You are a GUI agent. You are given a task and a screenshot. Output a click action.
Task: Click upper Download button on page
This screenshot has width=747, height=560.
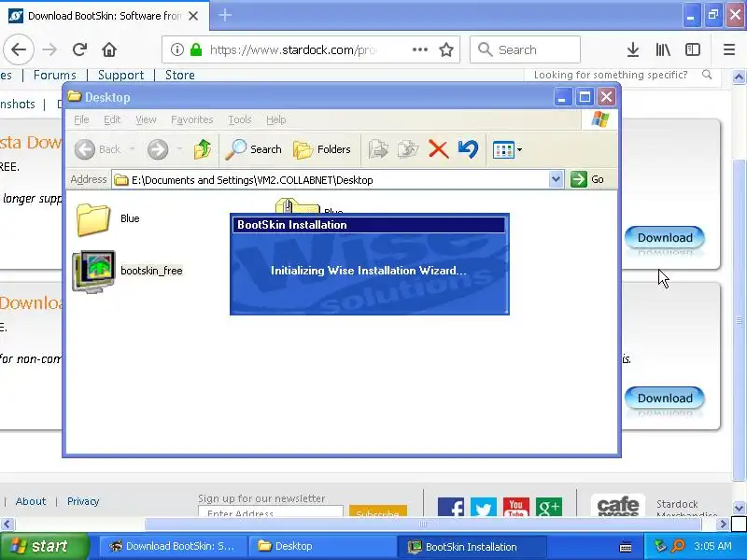(x=665, y=237)
